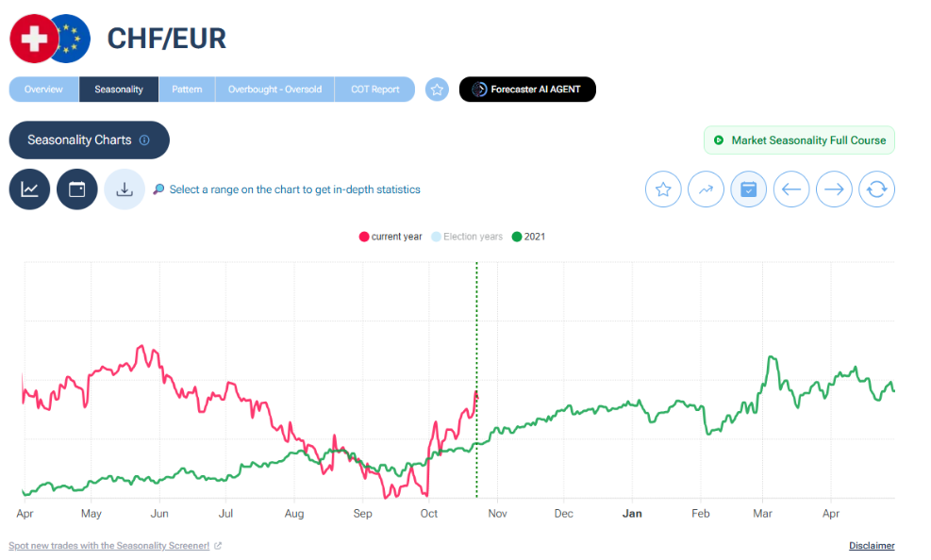Toggle the highlighted calendar check control

(749, 189)
